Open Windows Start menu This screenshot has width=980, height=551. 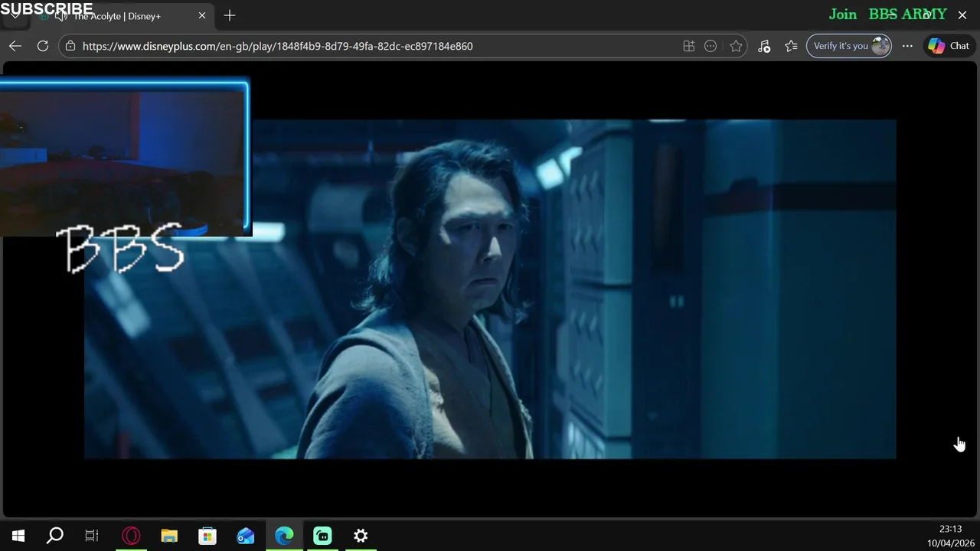[18, 536]
